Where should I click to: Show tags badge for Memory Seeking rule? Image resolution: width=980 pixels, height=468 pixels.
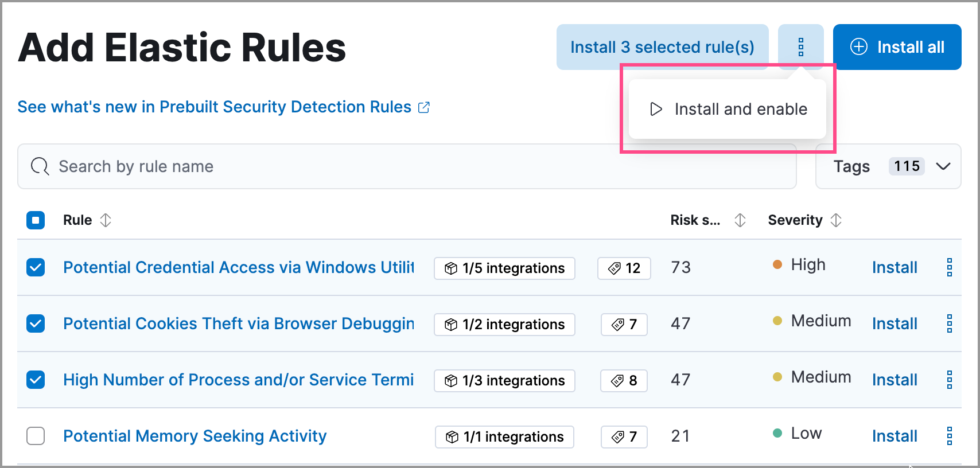click(x=624, y=437)
